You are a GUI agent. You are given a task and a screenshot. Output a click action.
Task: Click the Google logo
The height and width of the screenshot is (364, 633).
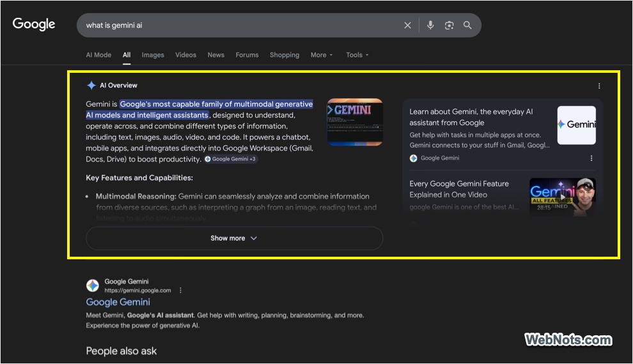tap(34, 24)
